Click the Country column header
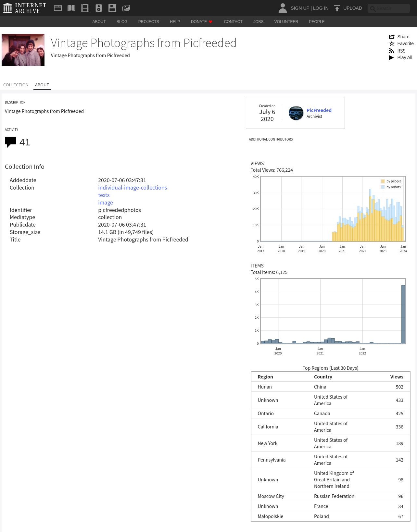This screenshot has height=532, width=417. (x=323, y=377)
